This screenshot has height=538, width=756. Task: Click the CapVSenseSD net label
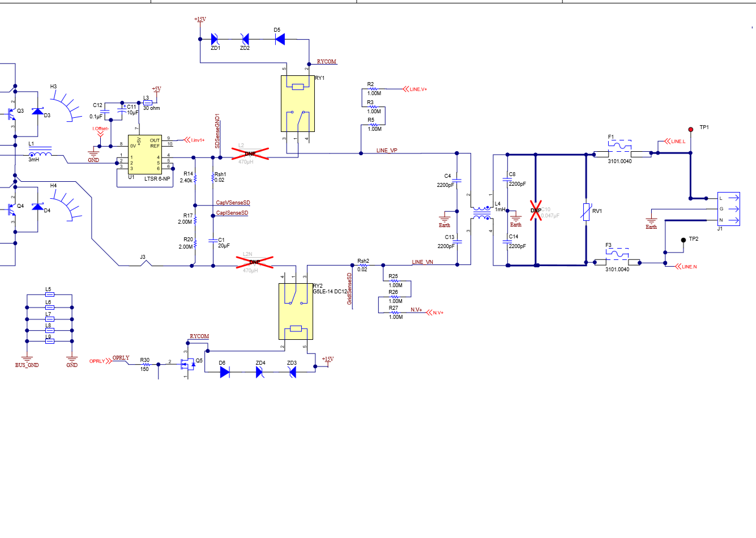(x=233, y=203)
